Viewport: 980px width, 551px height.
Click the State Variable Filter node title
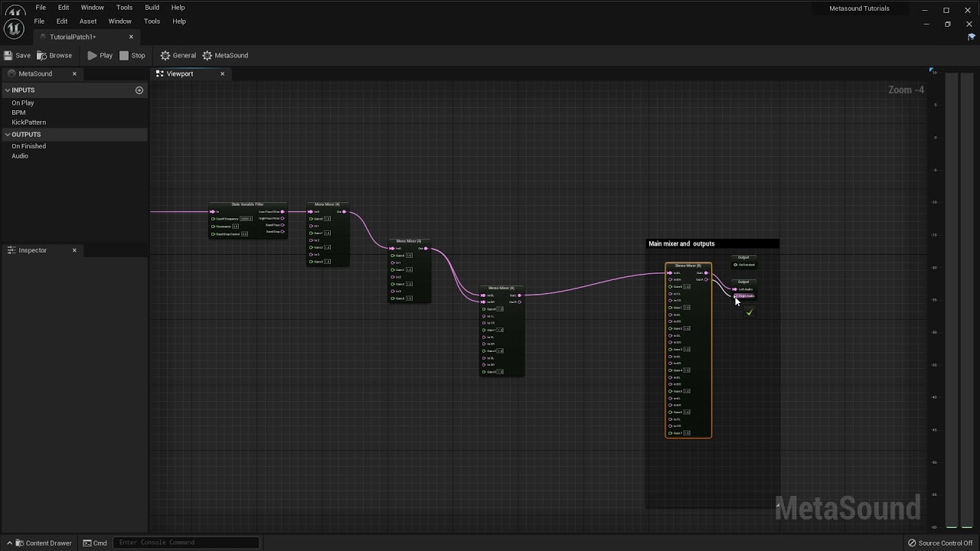[x=248, y=204]
